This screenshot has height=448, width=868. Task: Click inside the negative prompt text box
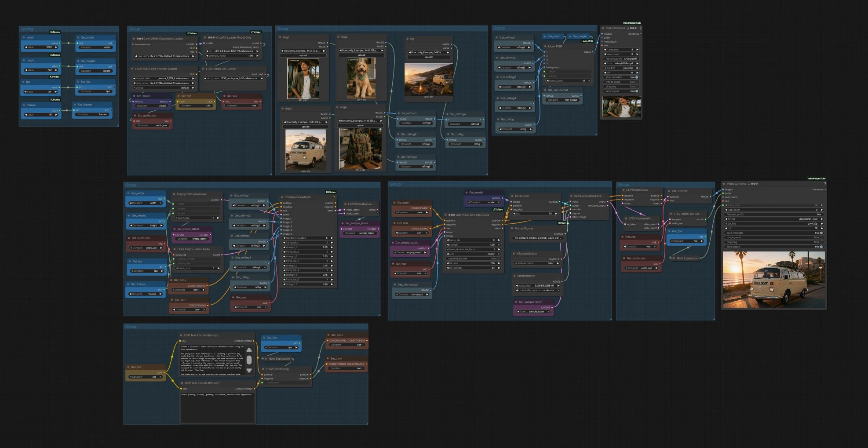tap(217, 408)
